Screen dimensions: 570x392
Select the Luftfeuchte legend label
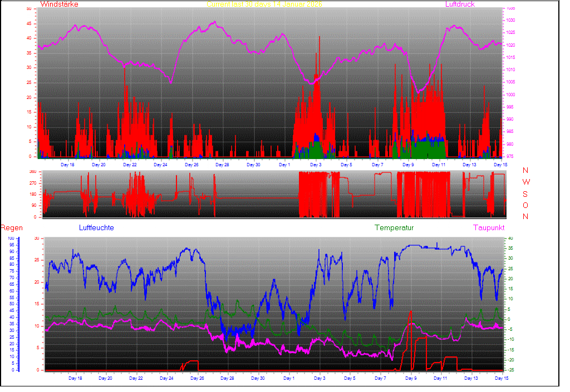pos(96,228)
